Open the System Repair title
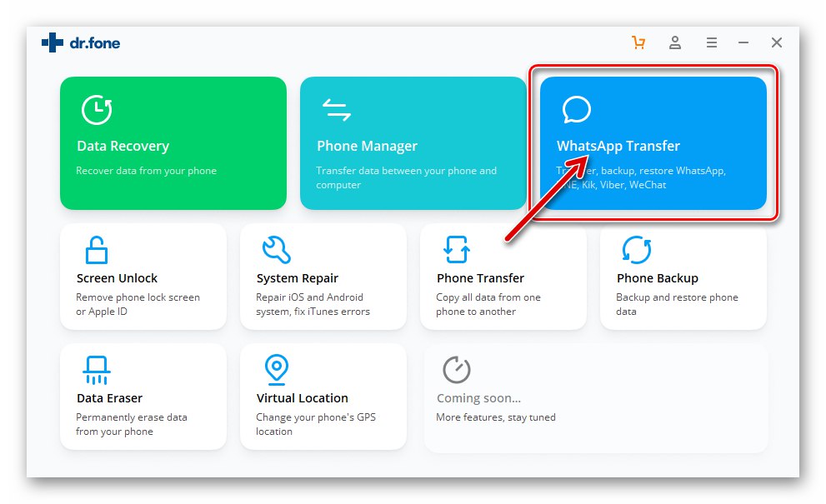The height and width of the screenshot is (504, 826). click(297, 278)
